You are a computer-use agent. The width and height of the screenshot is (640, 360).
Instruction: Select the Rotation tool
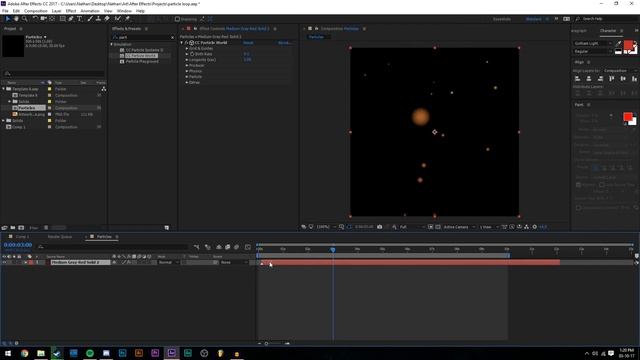(35, 19)
